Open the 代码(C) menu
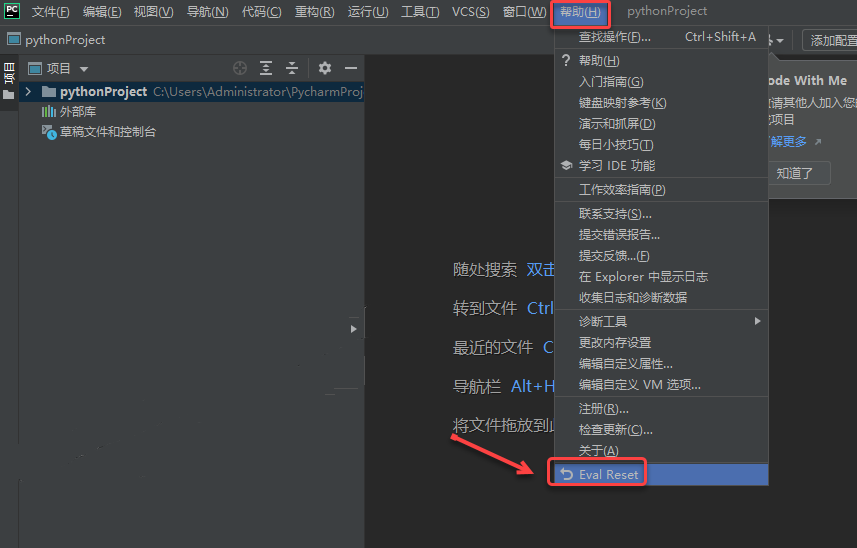The image size is (857, 548). point(262,11)
